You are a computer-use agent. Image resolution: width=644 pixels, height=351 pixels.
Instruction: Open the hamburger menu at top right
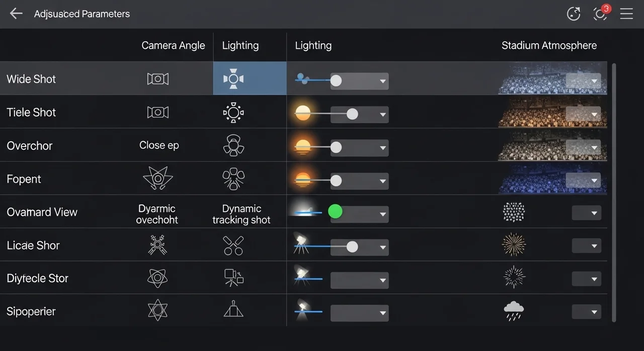[x=626, y=14]
